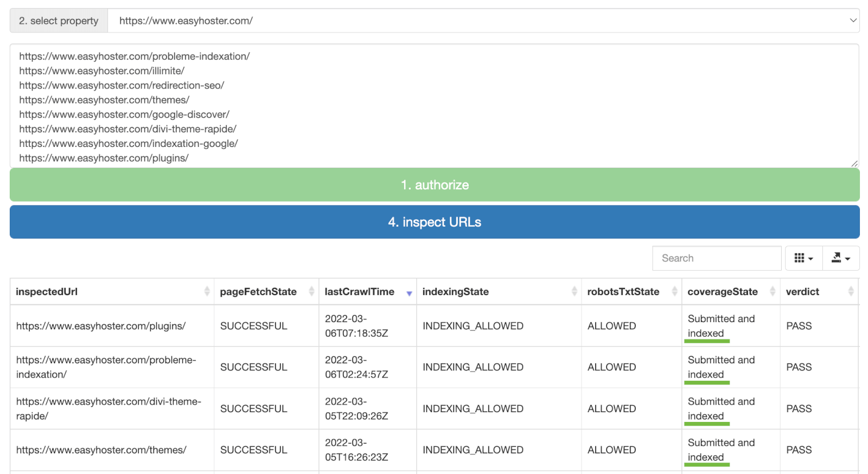Sort by robotsTxtState column sort arrows
The image size is (868, 474).
point(674,292)
